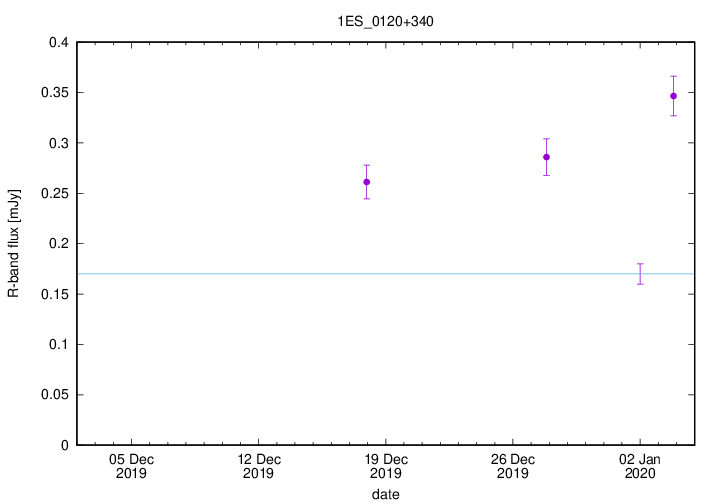Select the 05 Dec 2019 tick label
The height and width of the screenshot is (504, 720).
click(x=131, y=466)
